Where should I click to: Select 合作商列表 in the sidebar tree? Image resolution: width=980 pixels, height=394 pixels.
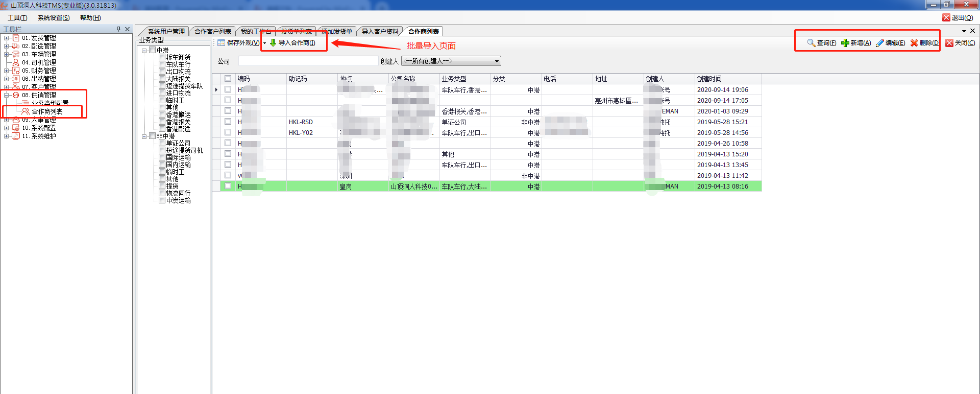tap(47, 111)
